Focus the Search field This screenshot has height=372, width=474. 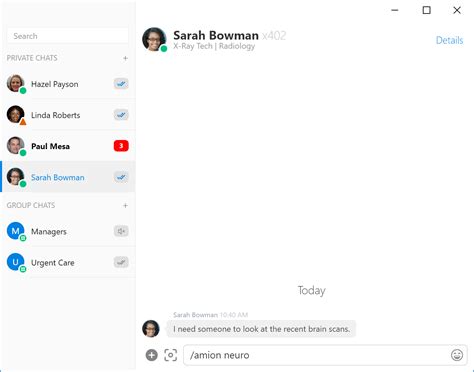coord(68,36)
